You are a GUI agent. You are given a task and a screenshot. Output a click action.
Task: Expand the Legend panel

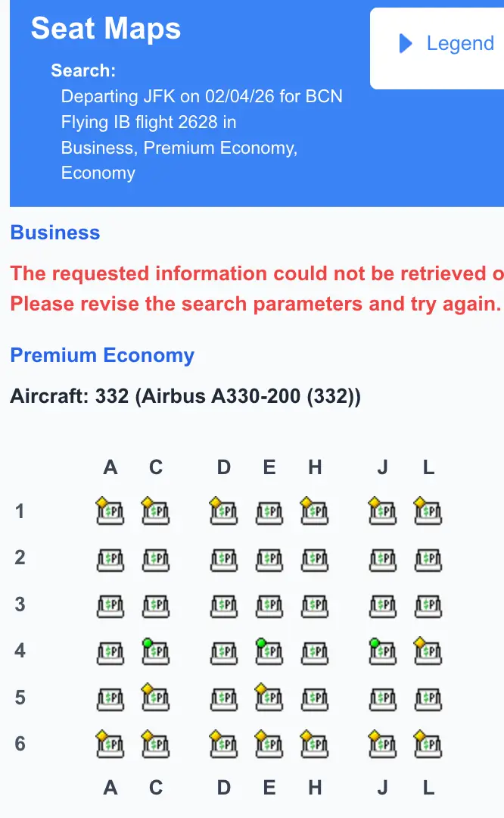(x=446, y=44)
